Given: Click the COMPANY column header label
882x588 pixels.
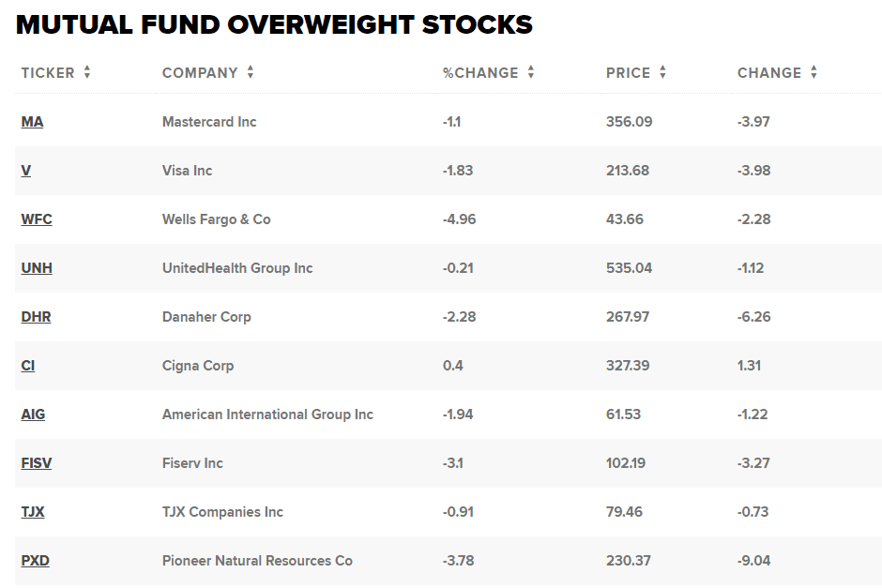Looking at the screenshot, I should coord(200,73).
